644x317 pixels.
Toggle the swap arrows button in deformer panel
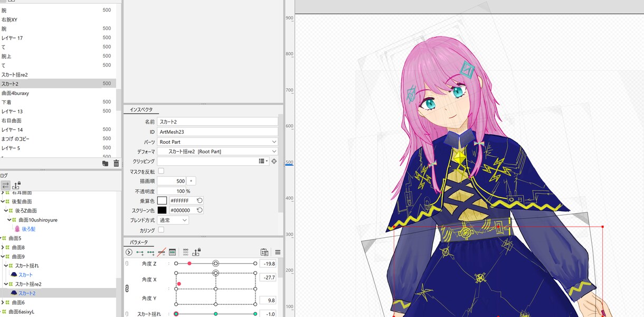click(5, 185)
